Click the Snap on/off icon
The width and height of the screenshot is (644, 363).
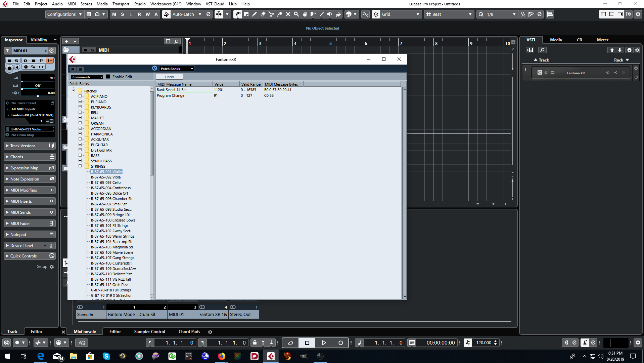[x=376, y=14]
